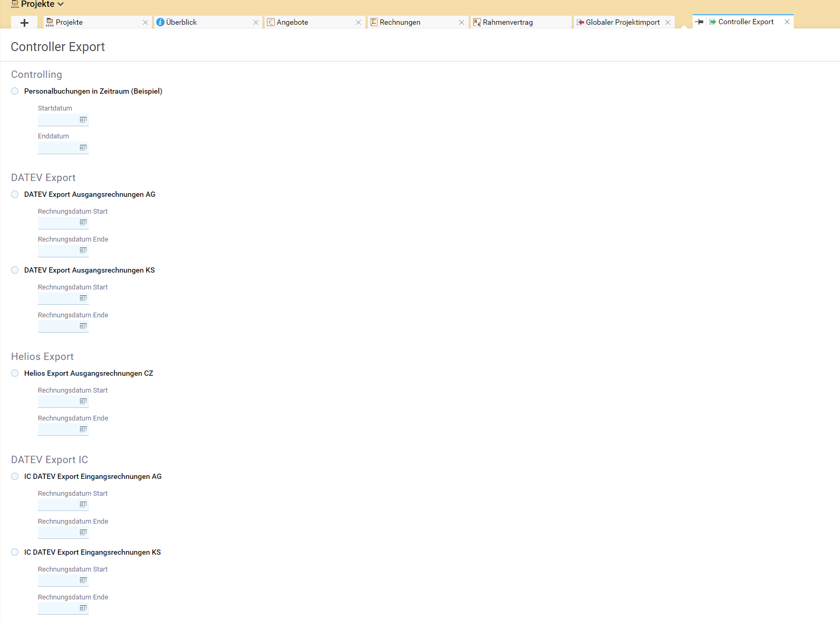The height and width of the screenshot is (621, 840).
Task: Select DATEV Export Ausgangsrechnungen AG option
Action: tap(15, 194)
